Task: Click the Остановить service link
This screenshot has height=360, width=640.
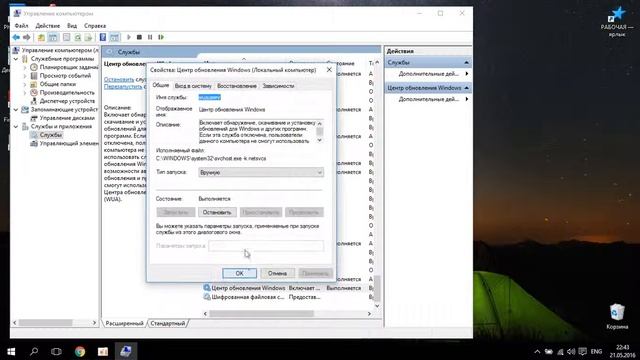Action: (119, 79)
